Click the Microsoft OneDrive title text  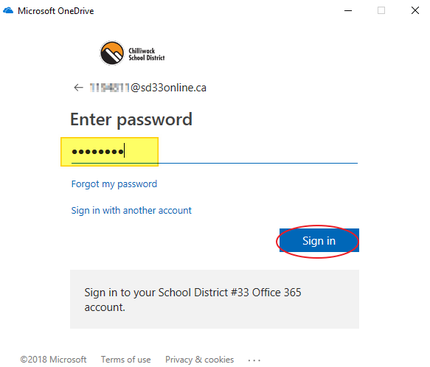(x=56, y=11)
